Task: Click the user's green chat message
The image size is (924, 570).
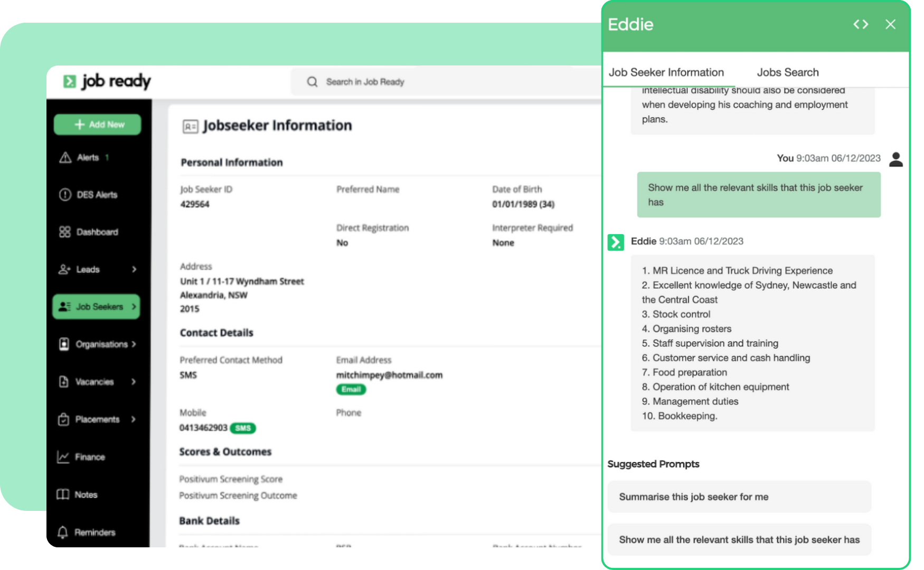Action: [x=759, y=195]
